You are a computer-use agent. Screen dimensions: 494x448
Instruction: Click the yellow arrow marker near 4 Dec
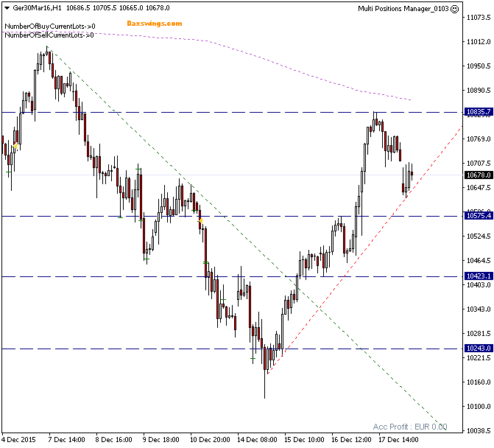(15, 147)
